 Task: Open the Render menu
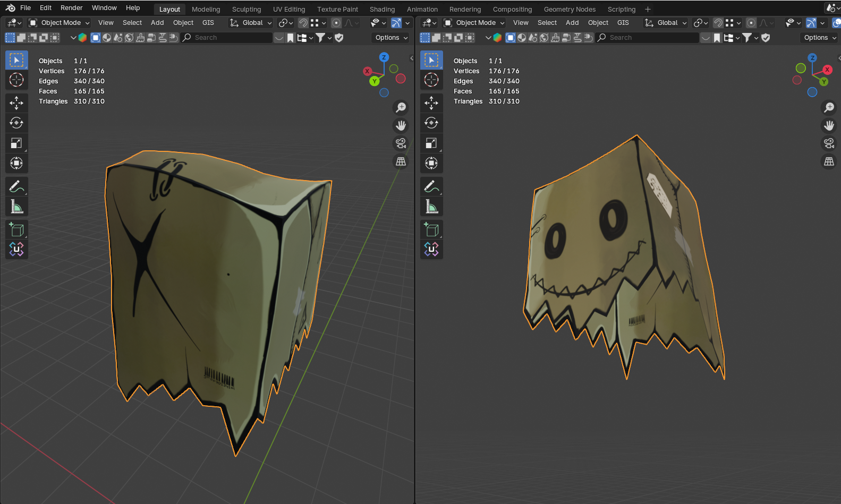tap(72, 8)
